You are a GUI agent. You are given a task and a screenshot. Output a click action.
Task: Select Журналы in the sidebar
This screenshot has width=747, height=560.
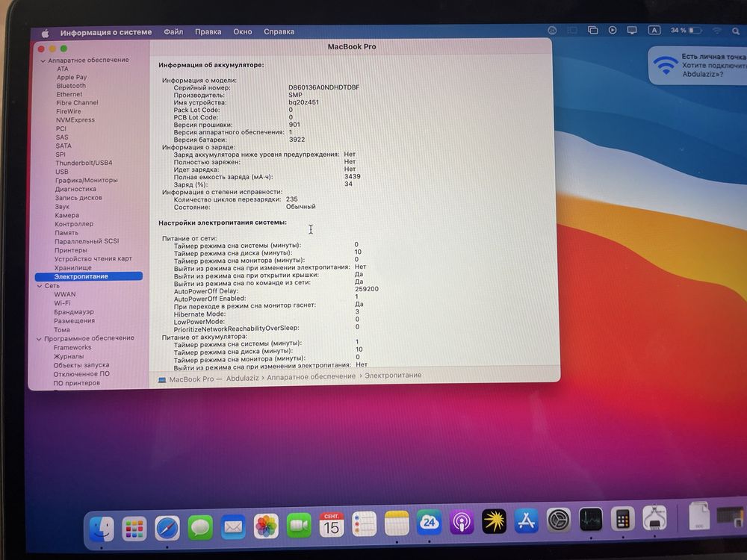point(69,357)
